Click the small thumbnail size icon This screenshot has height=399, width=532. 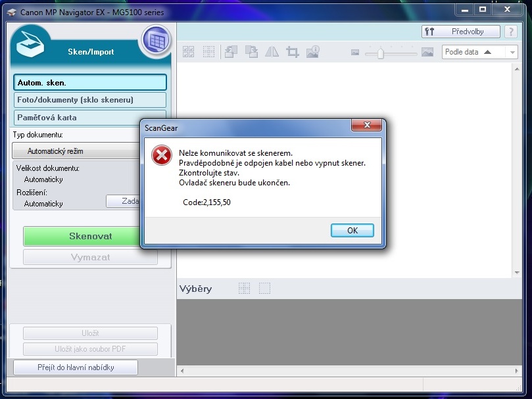coord(355,52)
